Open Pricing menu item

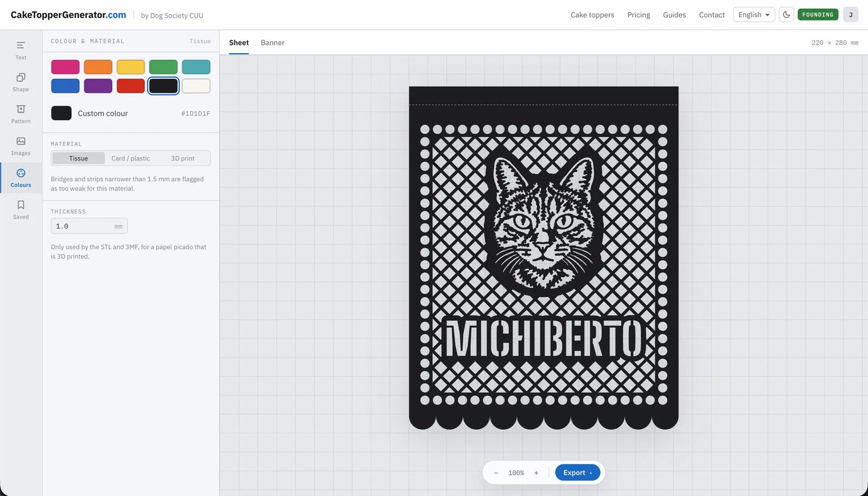(639, 15)
